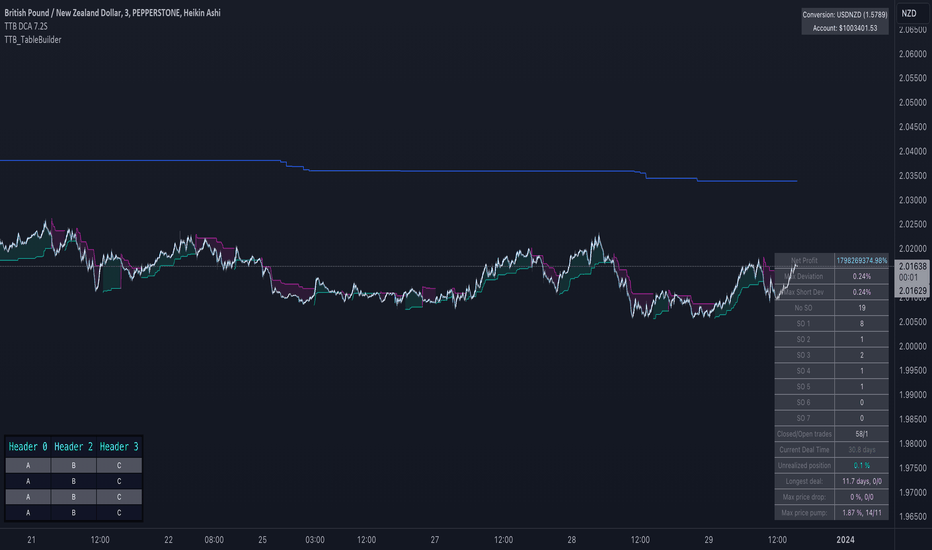Click the Net Profit label cell

click(x=804, y=260)
